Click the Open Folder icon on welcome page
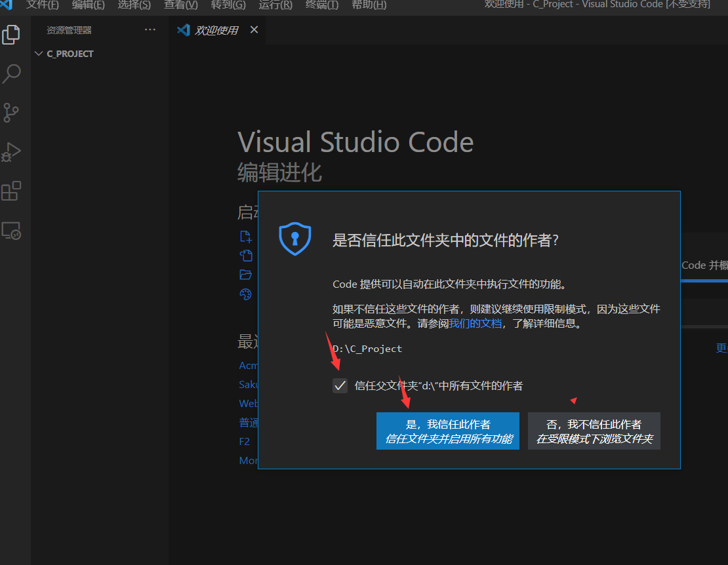 (245, 275)
